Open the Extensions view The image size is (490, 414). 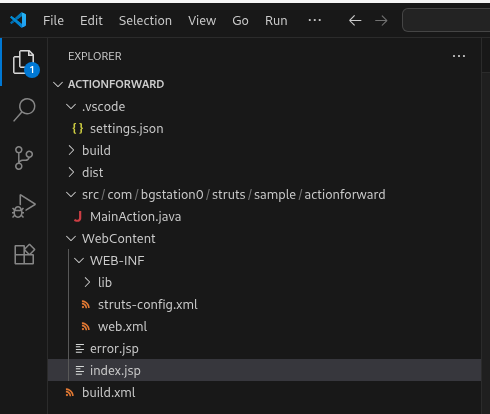coord(24,254)
